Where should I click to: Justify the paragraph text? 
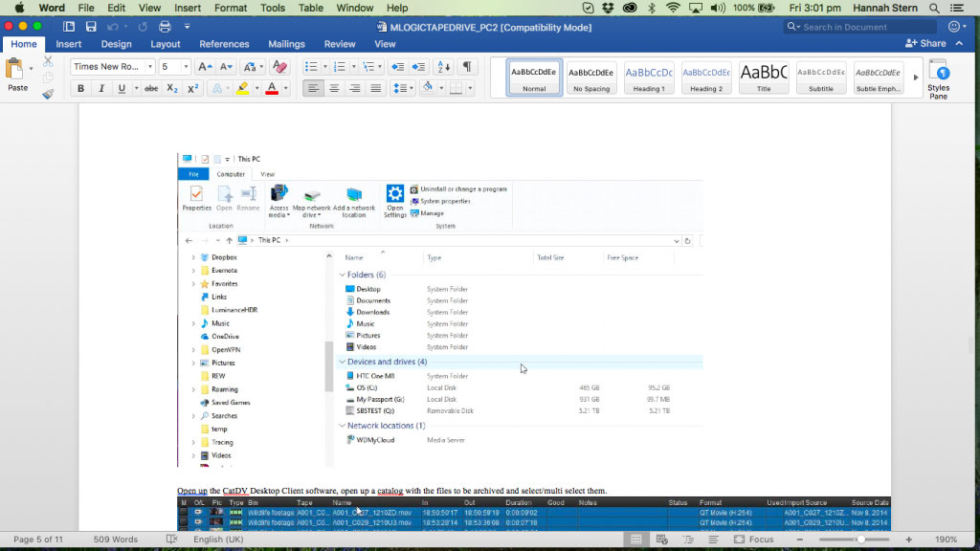click(x=375, y=89)
